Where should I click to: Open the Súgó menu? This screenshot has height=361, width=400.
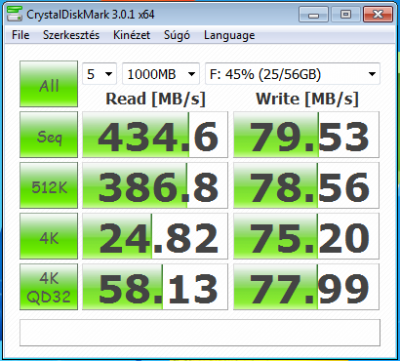[177, 35]
